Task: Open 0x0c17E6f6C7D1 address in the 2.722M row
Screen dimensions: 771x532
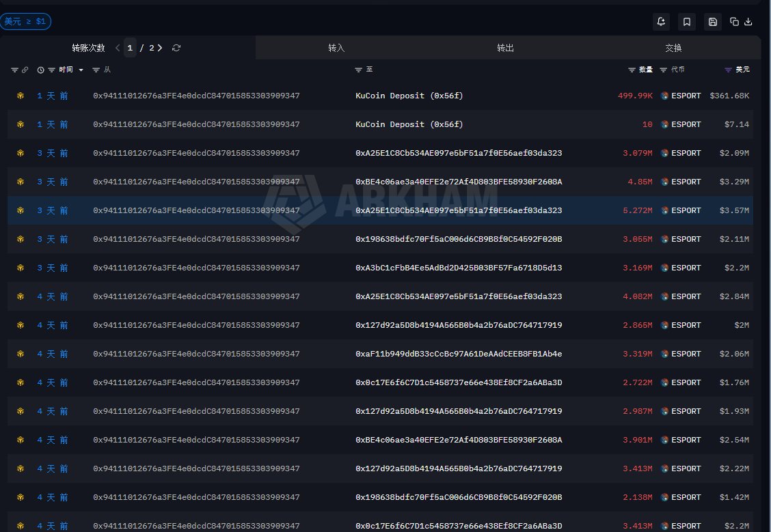Action: point(459,382)
